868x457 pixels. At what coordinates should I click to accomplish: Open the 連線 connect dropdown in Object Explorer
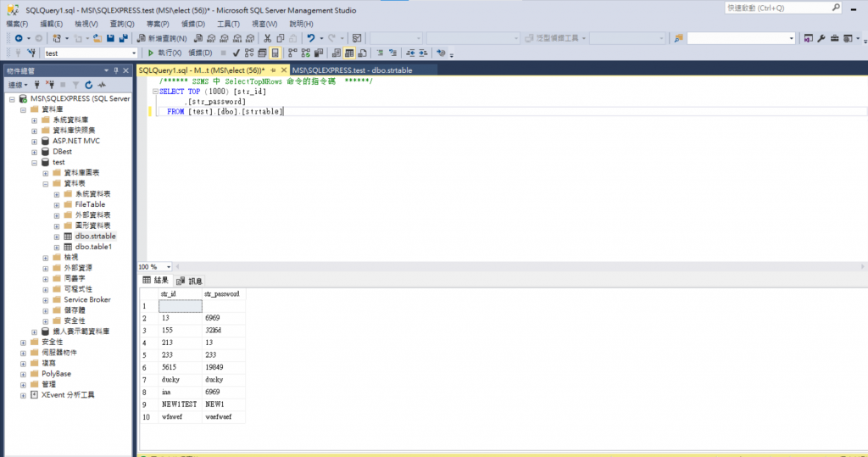[17, 85]
